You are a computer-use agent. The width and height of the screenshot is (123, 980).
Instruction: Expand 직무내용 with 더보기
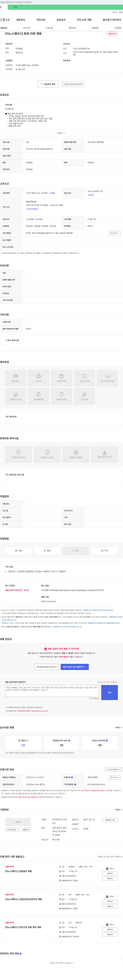61,133
